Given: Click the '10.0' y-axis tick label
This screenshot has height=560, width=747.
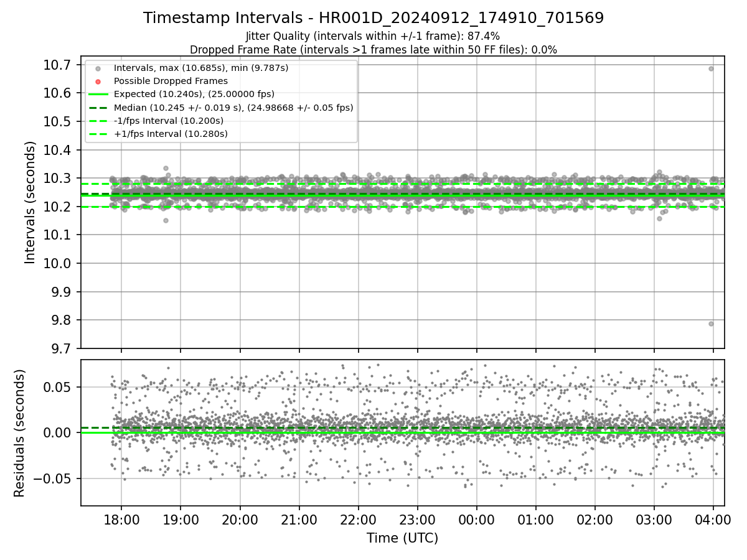Looking at the screenshot, I should pos(58,263).
